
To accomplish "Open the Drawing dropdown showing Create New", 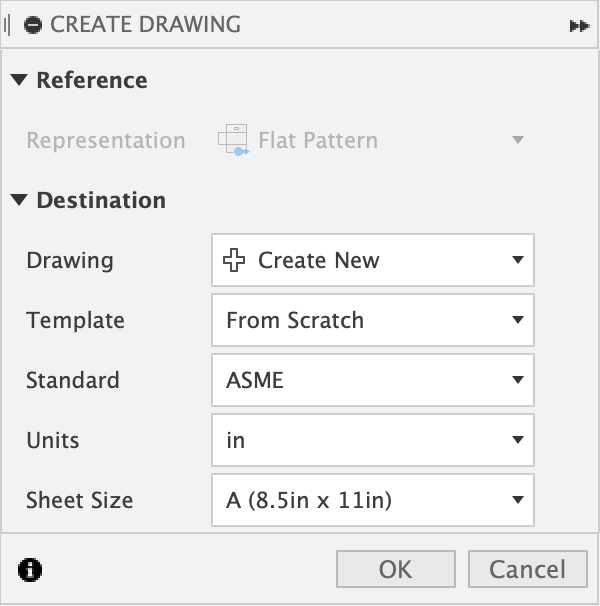I will (373, 261).
